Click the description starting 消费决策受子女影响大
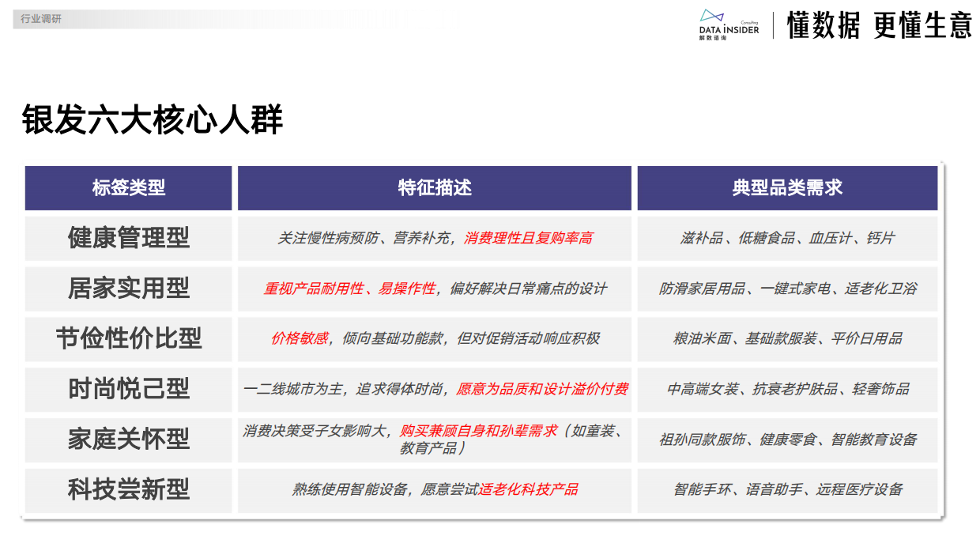Screen dimensions: 980x551 pos(435,440)
